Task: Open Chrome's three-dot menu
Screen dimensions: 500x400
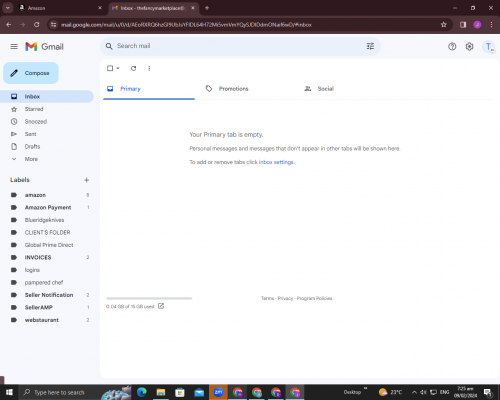Action: point(491,25)
